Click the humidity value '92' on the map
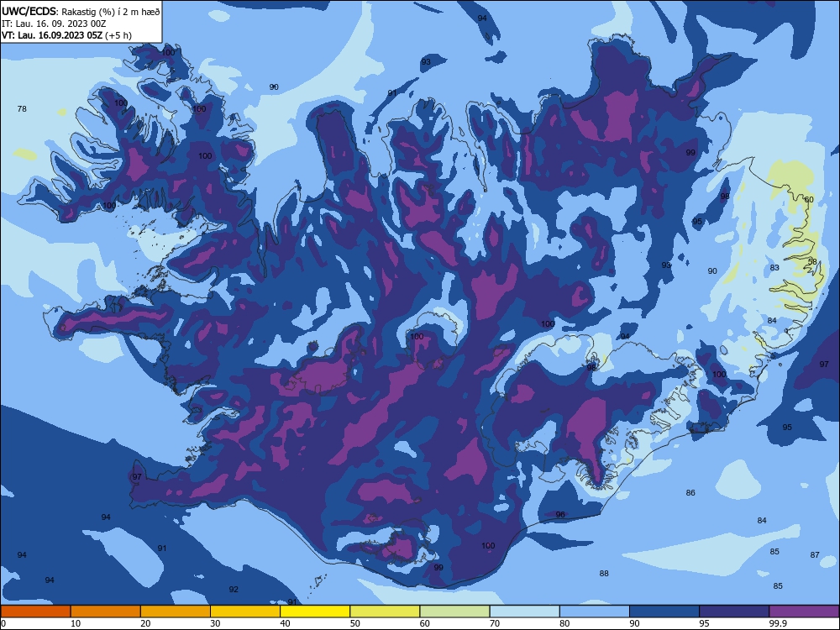840x630 pixels. (234, 590)
